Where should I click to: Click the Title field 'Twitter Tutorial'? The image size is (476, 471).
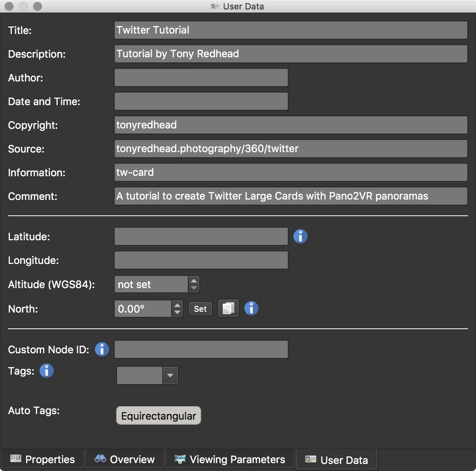pos(291,30)
